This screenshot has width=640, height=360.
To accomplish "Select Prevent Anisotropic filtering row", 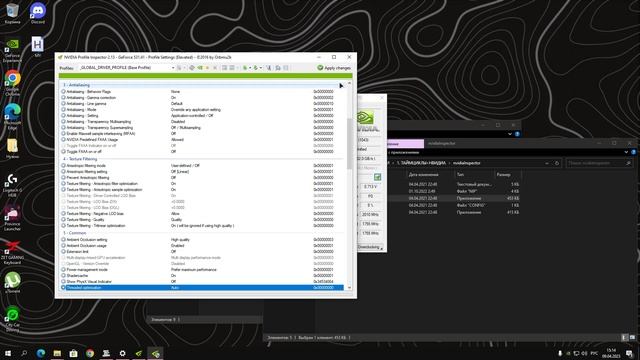I will pos(202,178).
